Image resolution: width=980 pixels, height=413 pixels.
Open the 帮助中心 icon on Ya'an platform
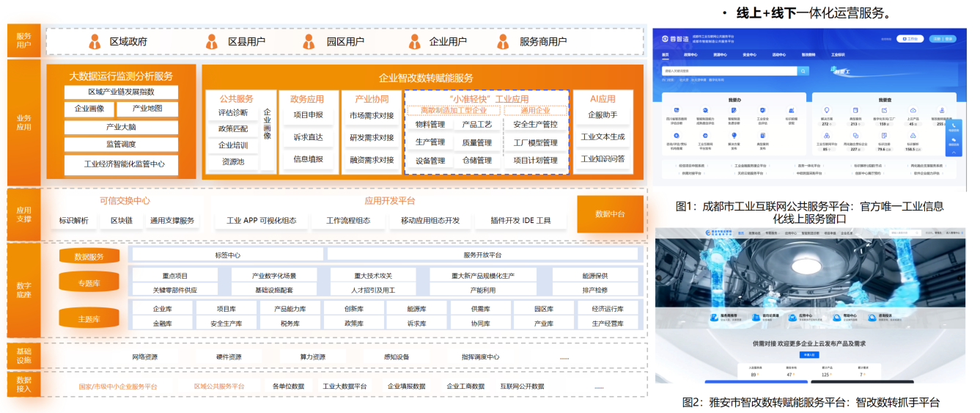click(x=837, y=318)
